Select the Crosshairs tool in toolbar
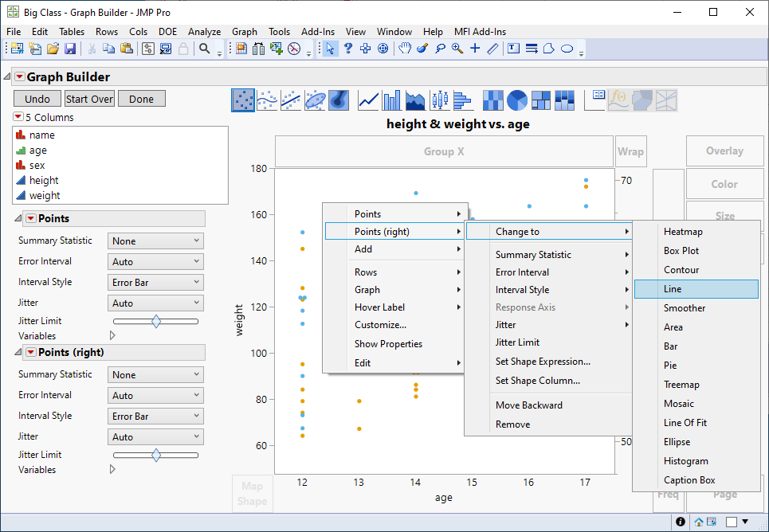Image resolution: width=769 pixels, height=532 pixels. click(x=475, y=49)
